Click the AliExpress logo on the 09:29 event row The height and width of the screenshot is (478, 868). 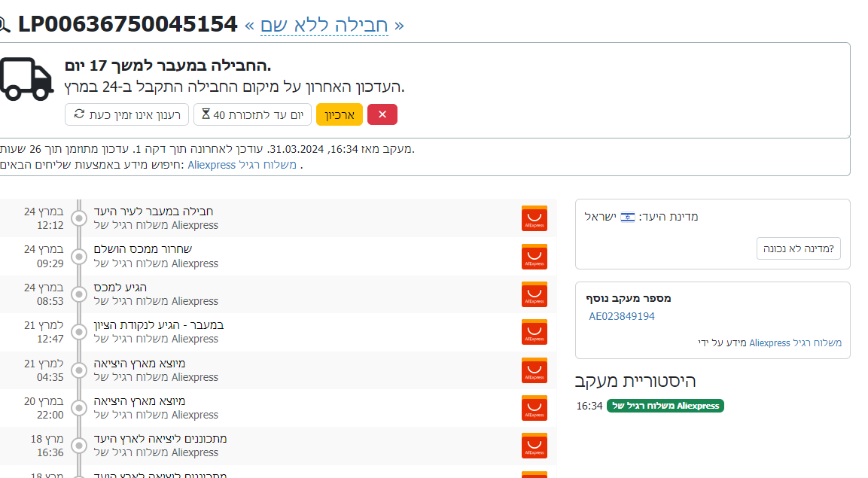(535, 257)
